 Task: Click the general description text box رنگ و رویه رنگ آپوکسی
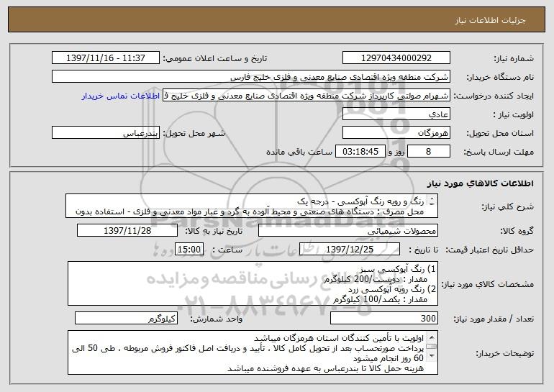[x=252, y=206]
